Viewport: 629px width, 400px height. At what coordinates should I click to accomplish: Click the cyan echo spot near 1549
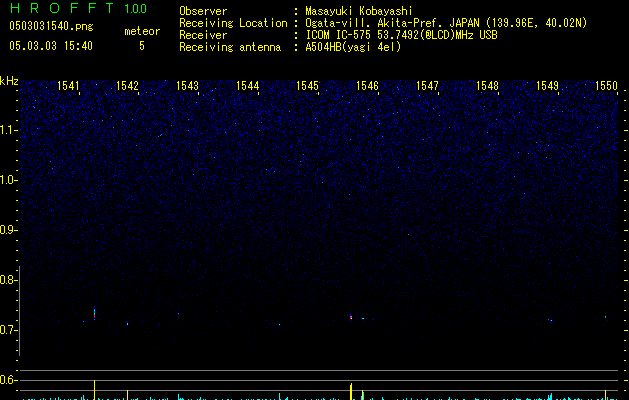click(550, 320)
